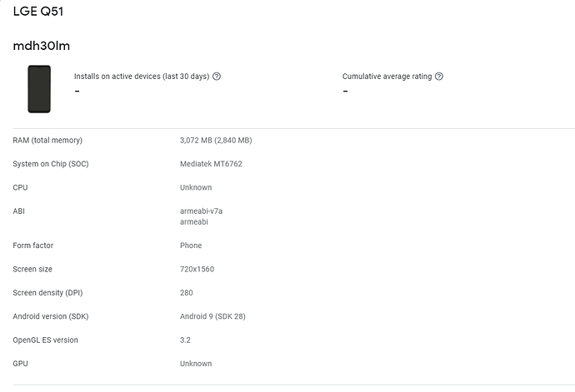Click the RAM (total memory) row label
575x392 pixels.
[x=47, y=141]
